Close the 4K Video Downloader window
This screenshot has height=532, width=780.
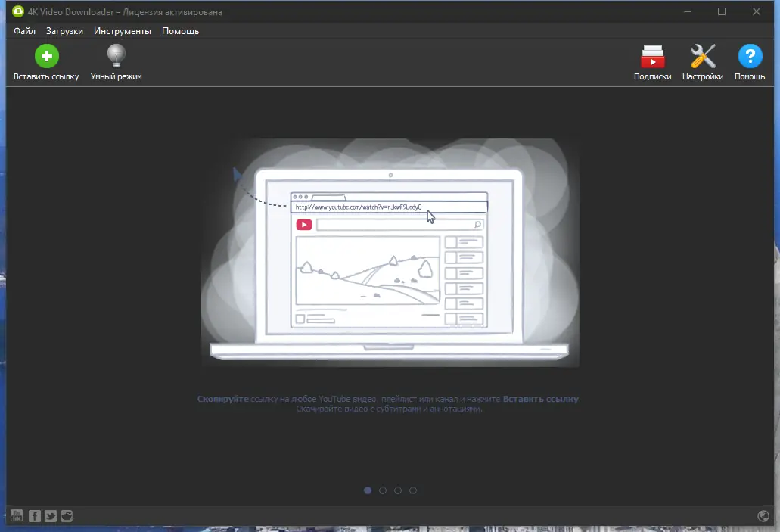[756, 11]
